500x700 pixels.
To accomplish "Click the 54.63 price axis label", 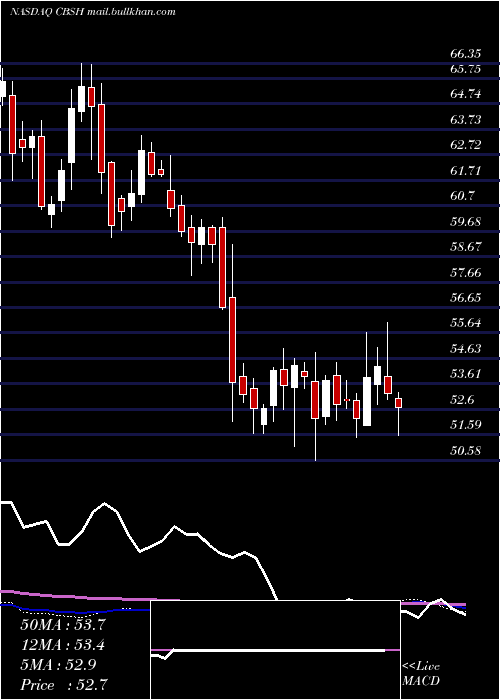I will pos(466,349).
